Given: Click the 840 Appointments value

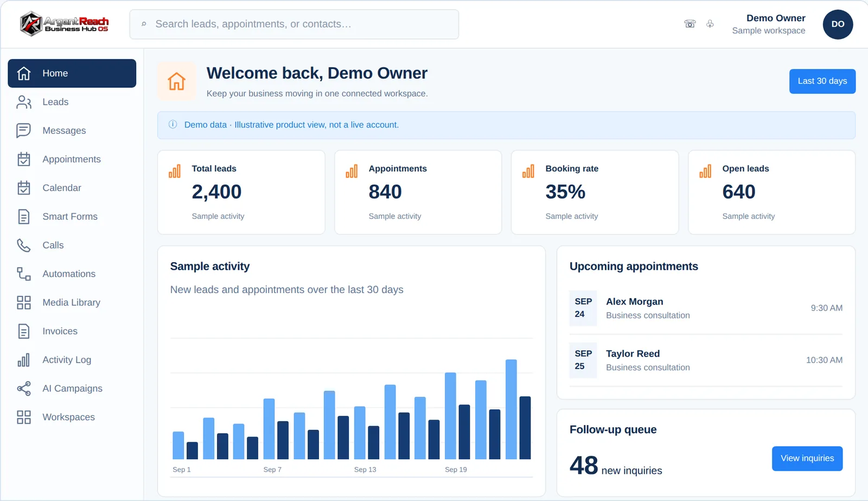Looking at the screenshot, I should 385,192.
